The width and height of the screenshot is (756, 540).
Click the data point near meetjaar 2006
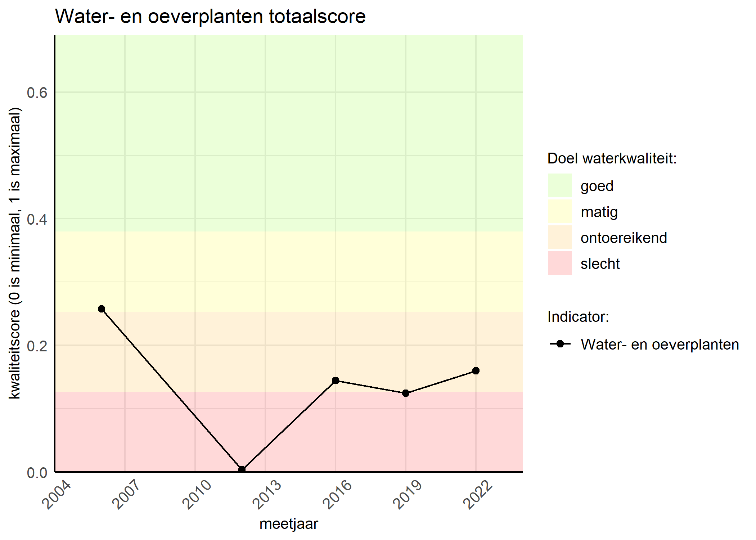tap(102, 309)
